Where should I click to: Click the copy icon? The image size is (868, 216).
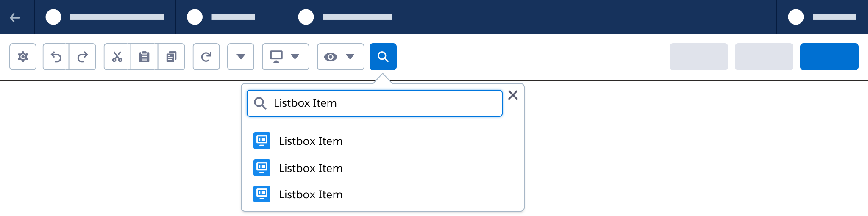[171, 57]
